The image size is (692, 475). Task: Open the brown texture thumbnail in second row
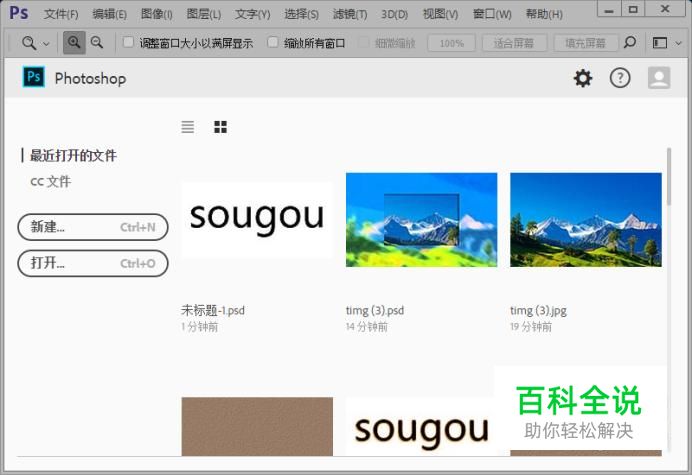coord(257,426)
